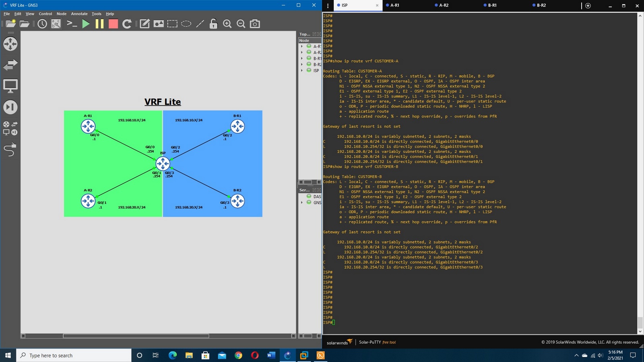Open console to all devices icon
The height and width of the screenshot is (362, 644).
tap(72, 24)
